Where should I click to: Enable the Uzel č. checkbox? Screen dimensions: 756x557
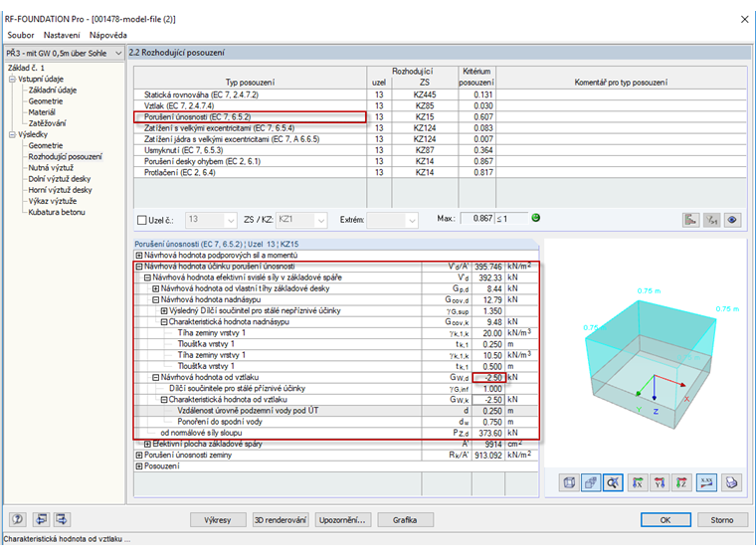141,220
